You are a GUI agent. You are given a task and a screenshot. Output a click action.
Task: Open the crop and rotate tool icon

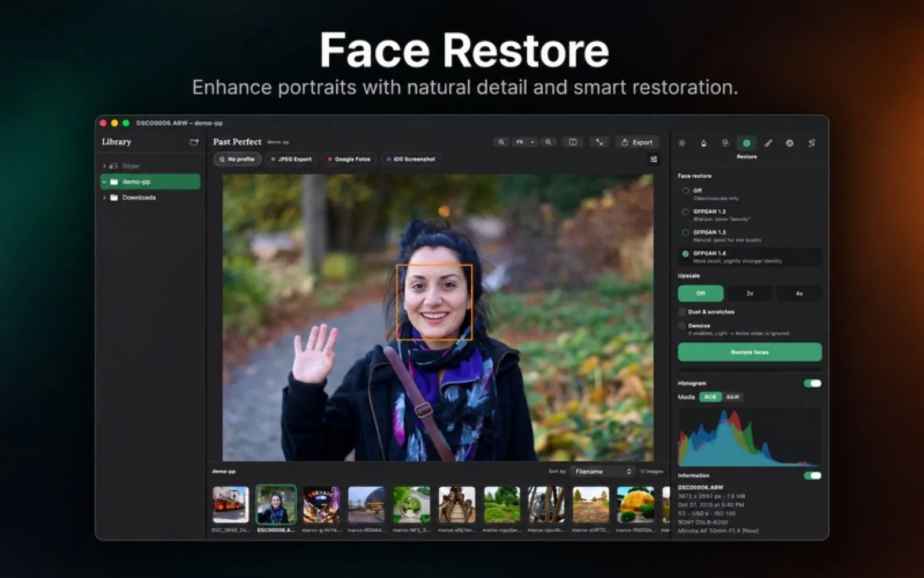point(811,143)
